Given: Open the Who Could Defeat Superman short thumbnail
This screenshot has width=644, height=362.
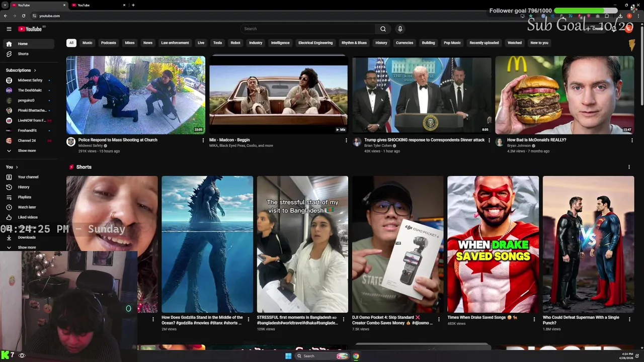Looking at the screenshot, I should [x=588, y=244].
